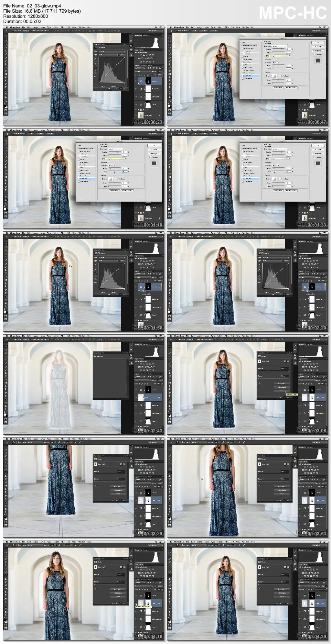This screenshot has height=644, width=331.
Task: Open the Info panel icon in the 00:00:23 frame
Action: (x=131, y=50)
